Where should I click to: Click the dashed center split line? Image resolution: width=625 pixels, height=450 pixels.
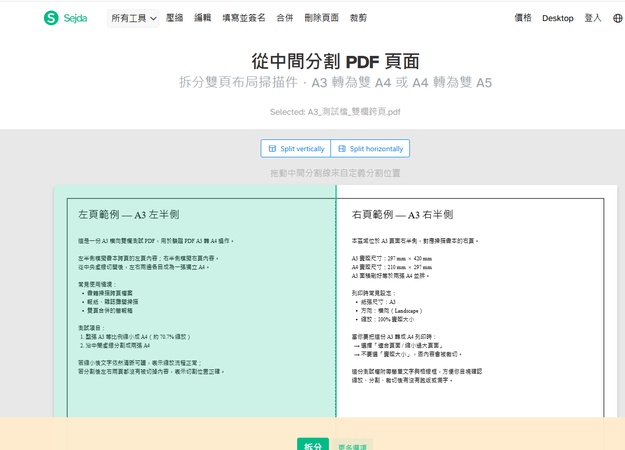click(x=336, y=301)
